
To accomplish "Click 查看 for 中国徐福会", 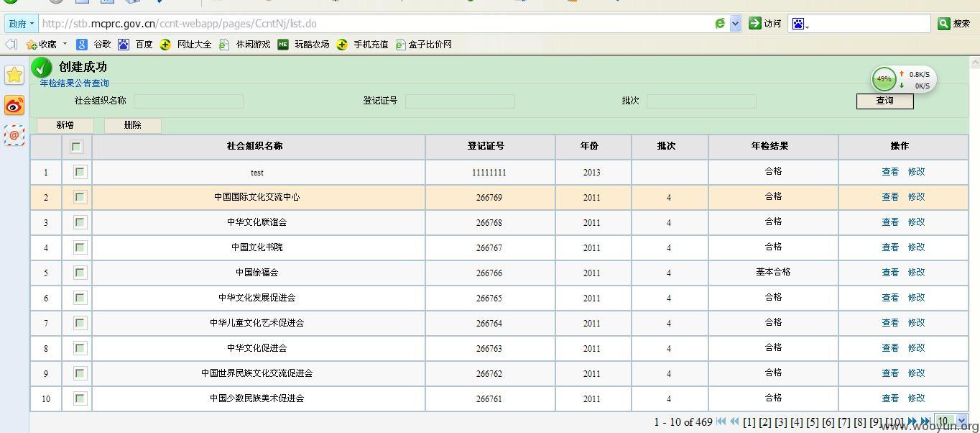I will [890, 273].
